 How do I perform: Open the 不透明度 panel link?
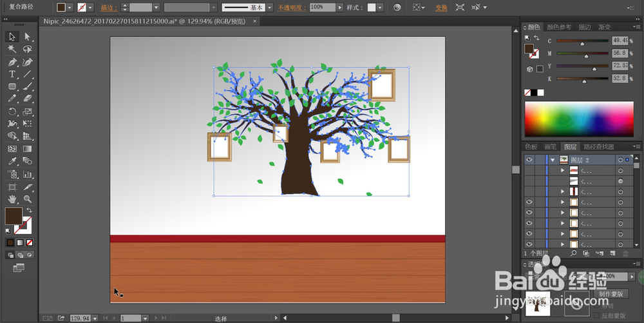(x=292, y=7)
